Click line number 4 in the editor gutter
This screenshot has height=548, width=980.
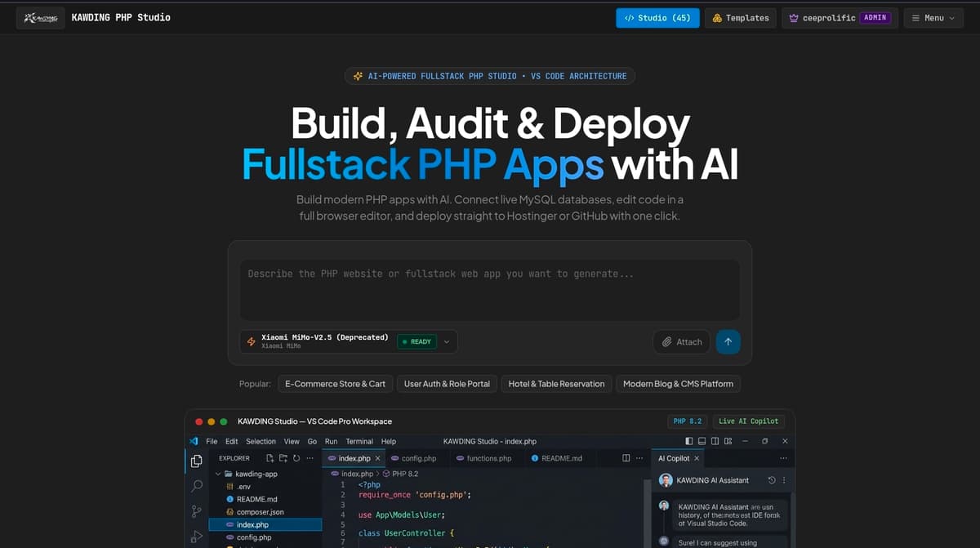pyautogui.click(x=342, y=515)
